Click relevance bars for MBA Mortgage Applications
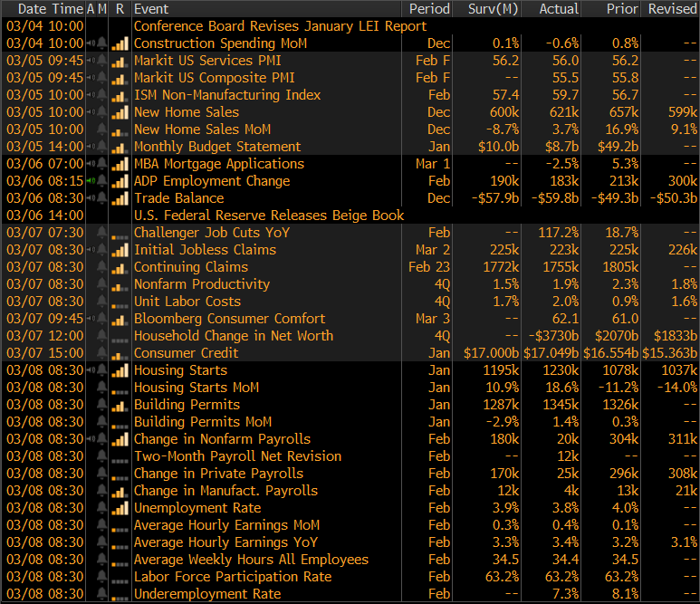This screenshot has width=700, height=604. pyautogui.click(x=120, y=164)
